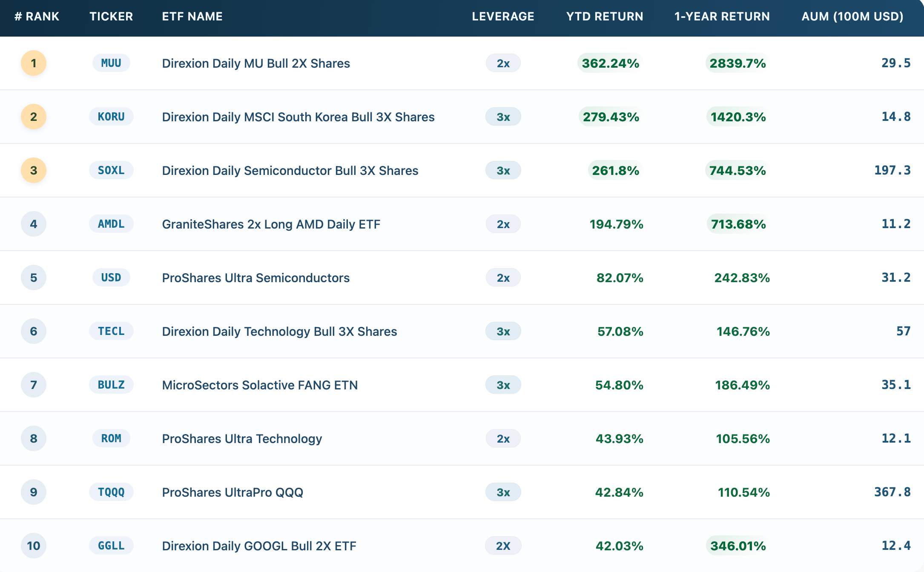
Task: Click the 3x leverage pill for TECL
Action: point(503,332)
